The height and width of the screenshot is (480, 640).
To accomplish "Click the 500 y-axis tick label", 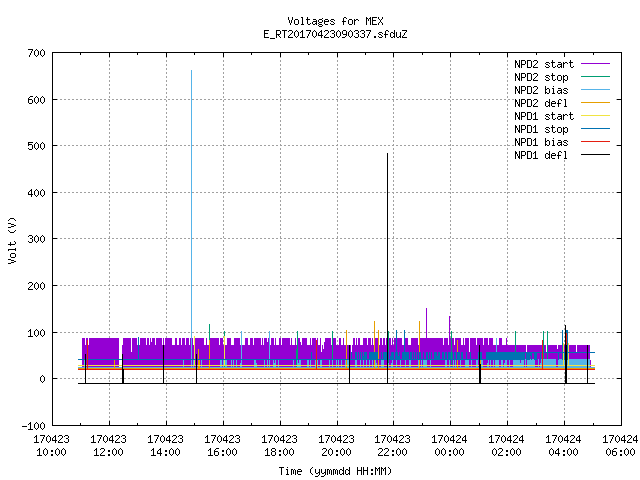I will 36,146.
